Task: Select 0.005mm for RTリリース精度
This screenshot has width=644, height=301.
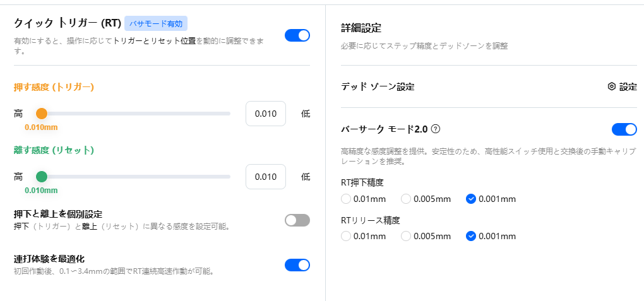Action: 406,236
